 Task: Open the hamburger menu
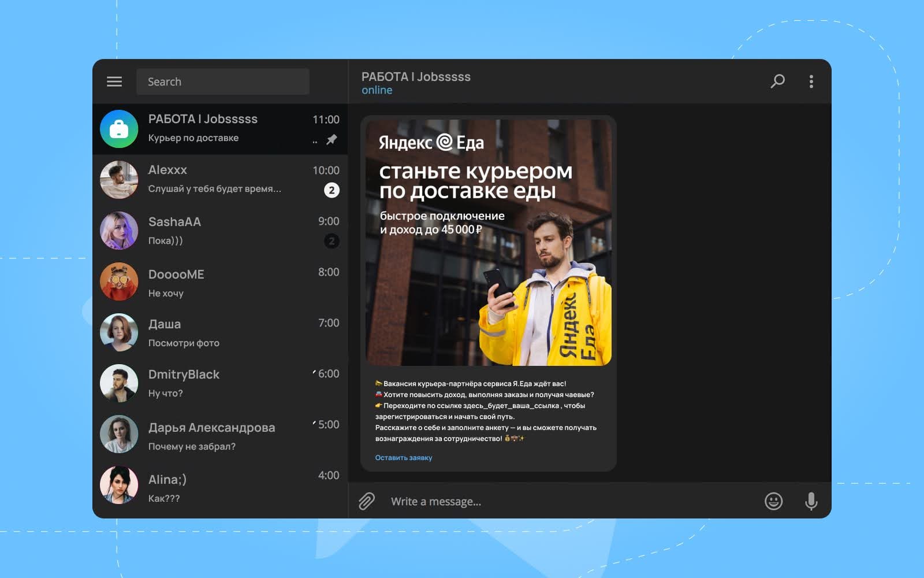pyautogui.click(x=114, y=81)
